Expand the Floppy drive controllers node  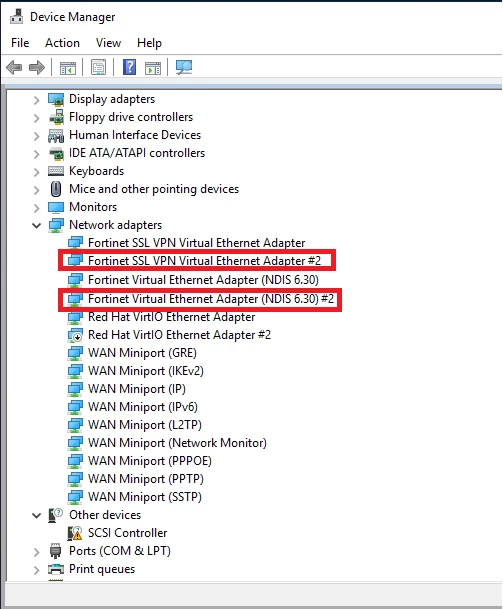[x=37, y=118]
